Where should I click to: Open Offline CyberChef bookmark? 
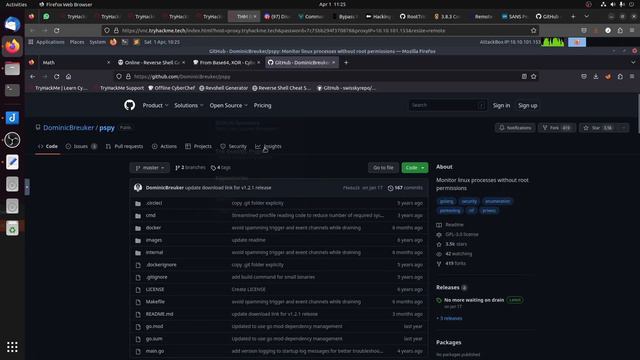coord(171,88)
